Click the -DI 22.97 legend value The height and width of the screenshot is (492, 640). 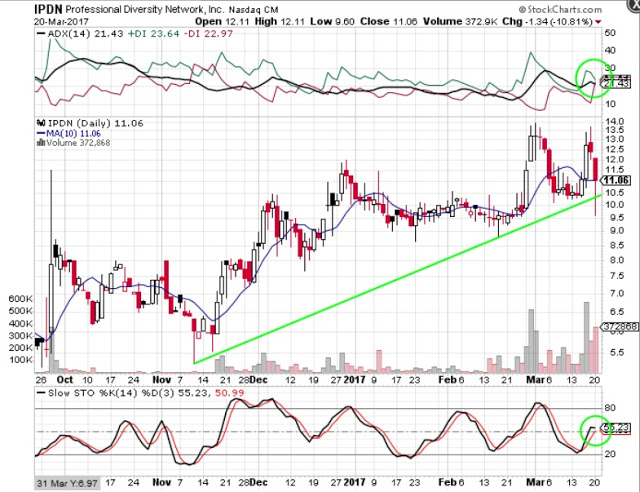point(208,34)
